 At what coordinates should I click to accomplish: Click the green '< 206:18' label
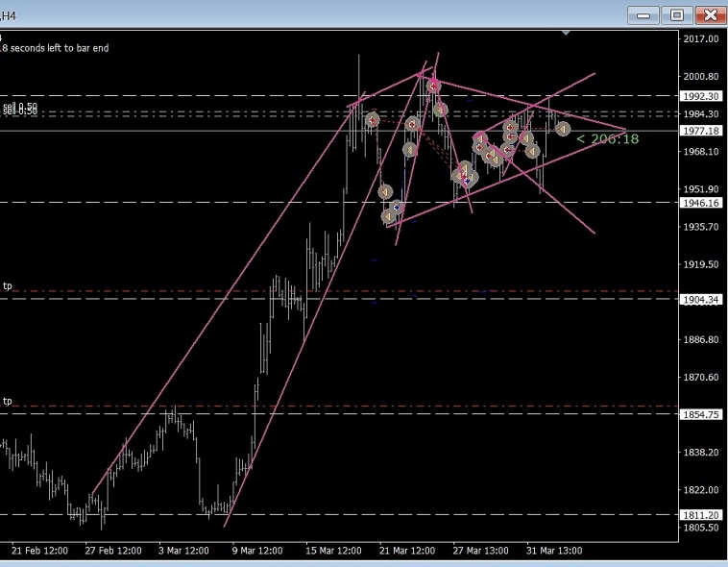pos(607,139)
